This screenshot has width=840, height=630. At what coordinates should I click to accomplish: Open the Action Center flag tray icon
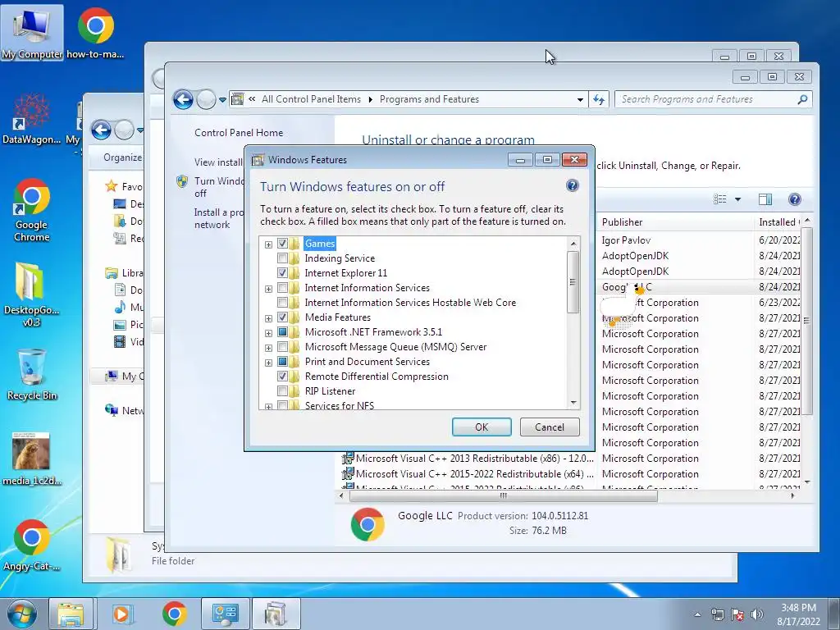tap(737, 614)
